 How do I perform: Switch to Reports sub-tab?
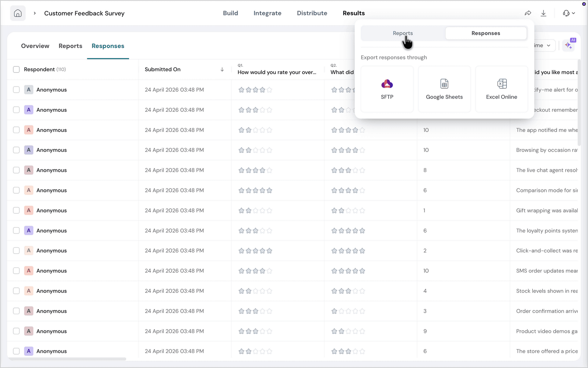70,46
